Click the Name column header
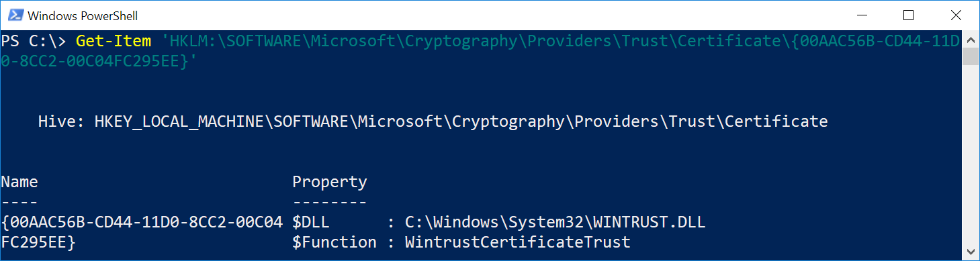Screen dimensions: 980x261 [x=19, y=182]
